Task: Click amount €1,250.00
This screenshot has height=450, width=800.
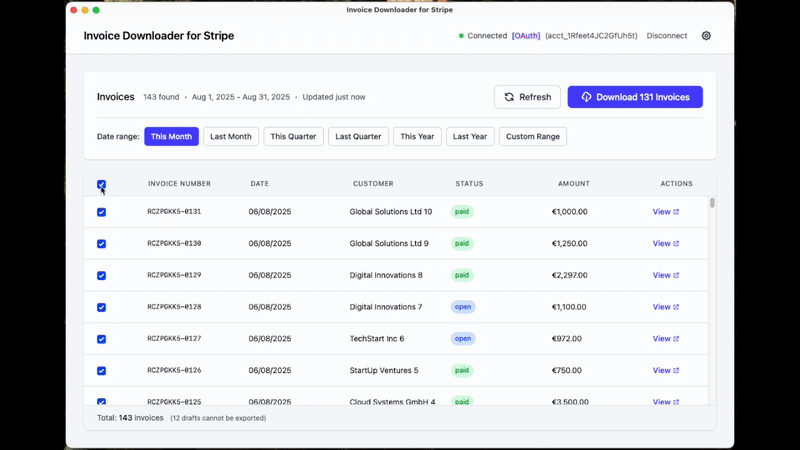Action: (570, 243)
